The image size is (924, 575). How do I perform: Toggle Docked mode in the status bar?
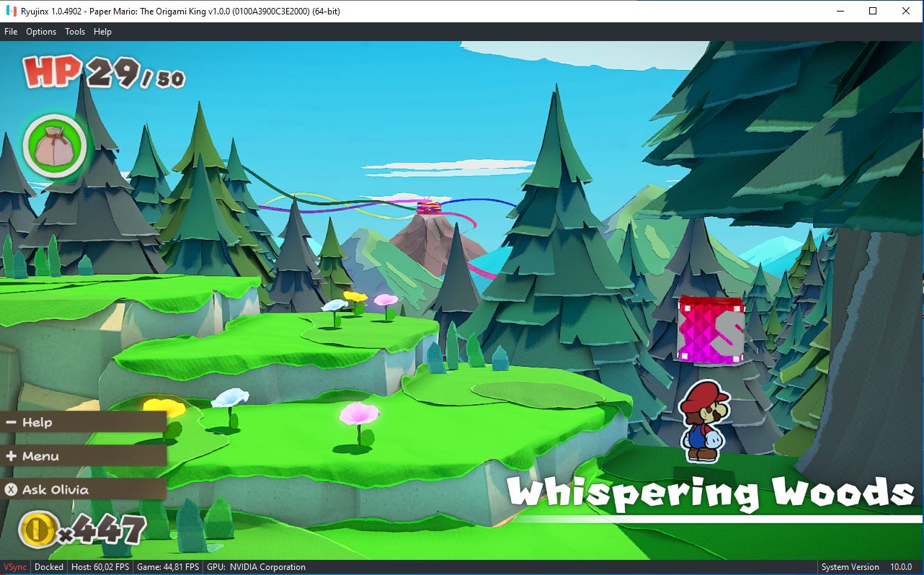[x=49, y=567]
